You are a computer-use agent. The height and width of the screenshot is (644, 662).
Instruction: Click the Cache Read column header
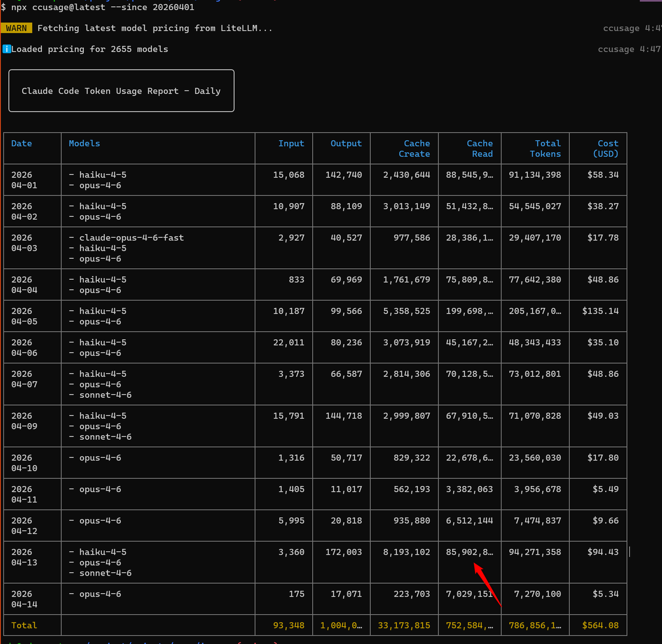[480, 148]
